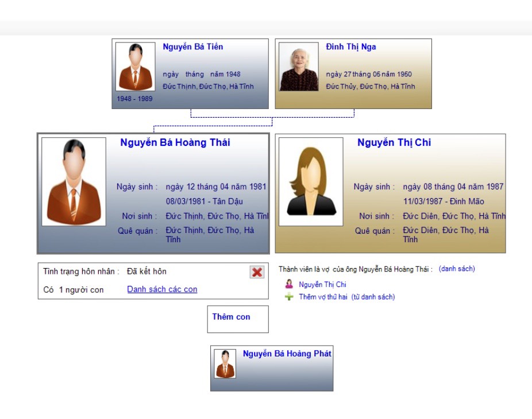
Task: Click Thành viên là vợ của ông heading
Action: pos(356,269)
